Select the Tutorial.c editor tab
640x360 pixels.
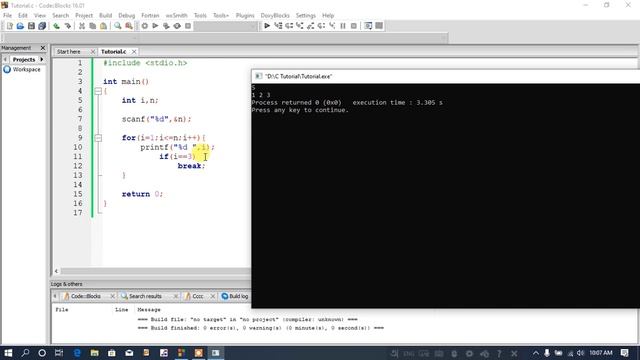coord(113,51)
